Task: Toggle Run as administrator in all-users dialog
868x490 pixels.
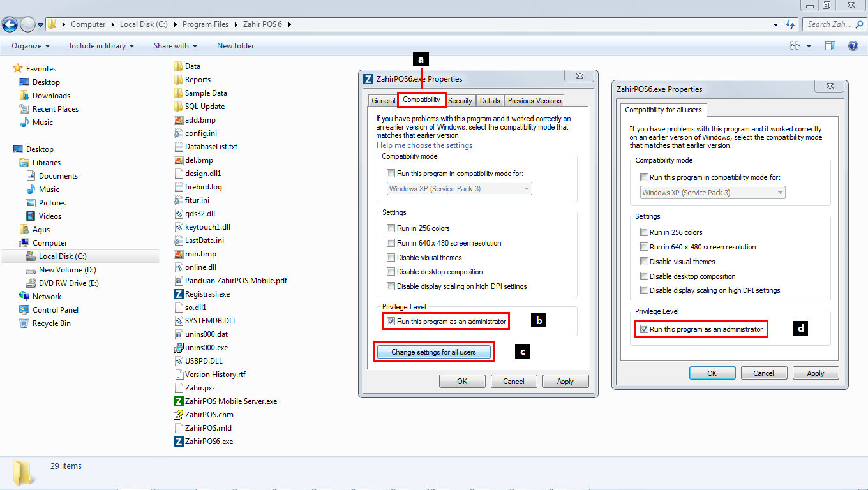Action: tap(644, 329)
